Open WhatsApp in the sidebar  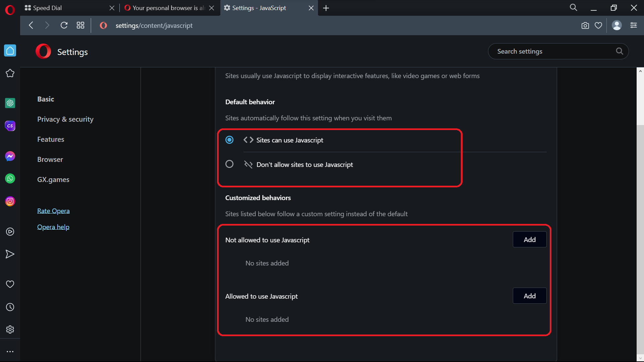pos(10,179)
